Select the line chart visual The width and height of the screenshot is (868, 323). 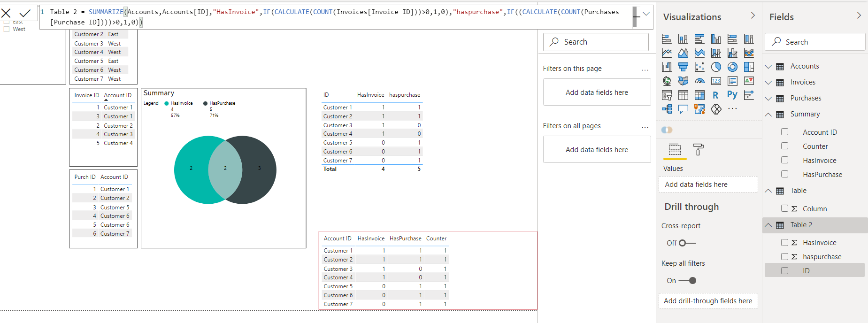pyautogui.click(x=667, y=53)
